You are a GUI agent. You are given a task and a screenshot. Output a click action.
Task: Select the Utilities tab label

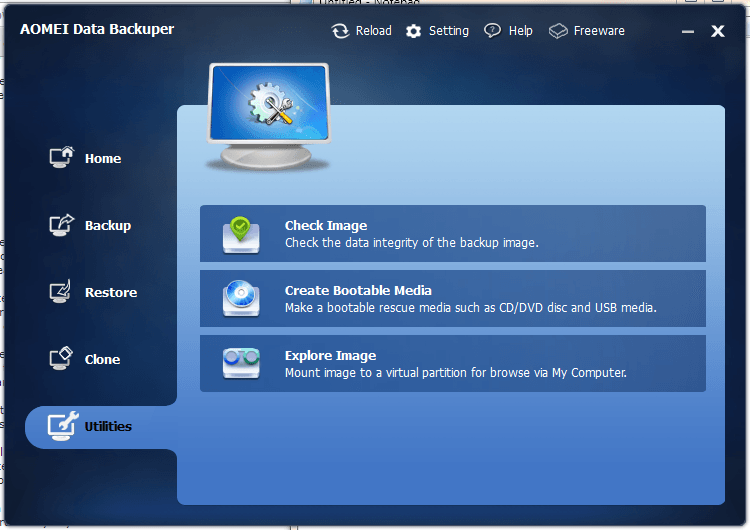[108, 426]
